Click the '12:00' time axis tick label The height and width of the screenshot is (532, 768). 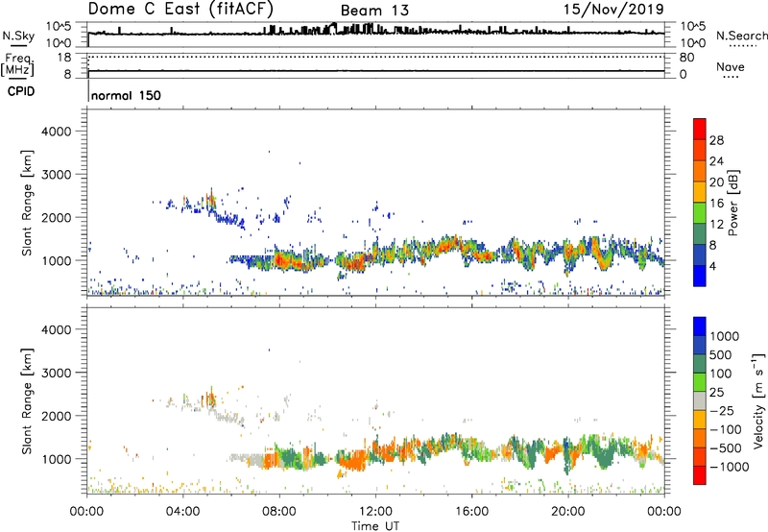[375, 512]
